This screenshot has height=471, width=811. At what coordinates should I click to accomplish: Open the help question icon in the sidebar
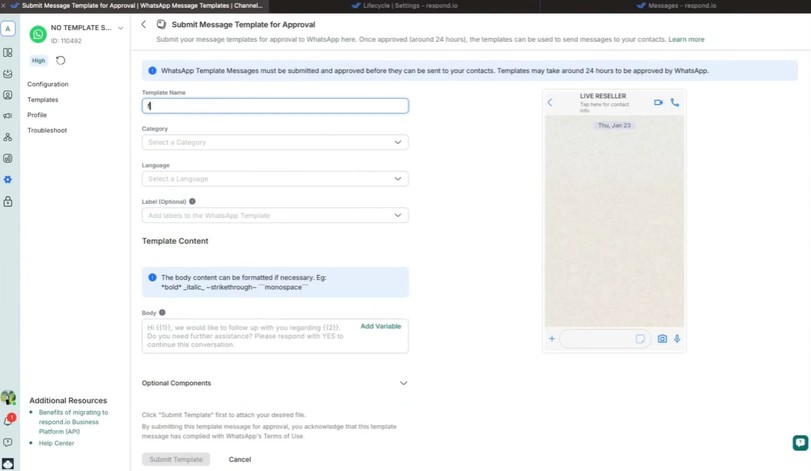(x=8, y=443)
